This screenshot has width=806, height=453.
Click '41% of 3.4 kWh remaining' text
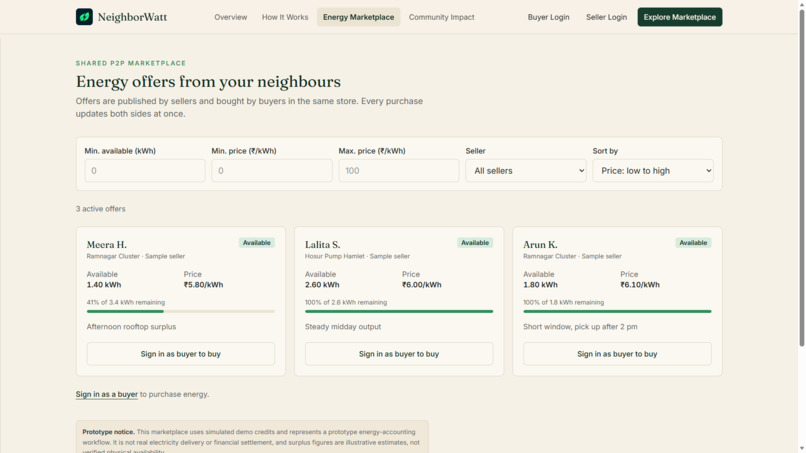coord(126,302)
